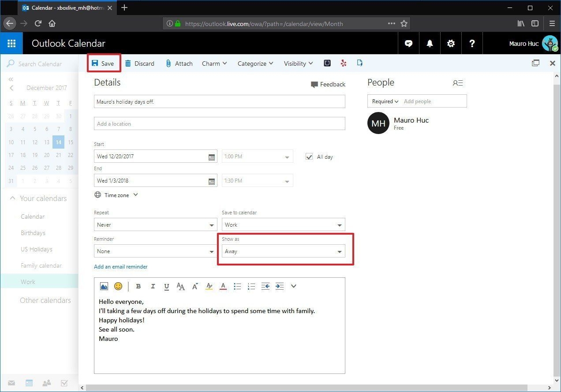The width and height of the screenshot is (561, 392).
Task: Open the address book icon beside People
Action: (458, 83)
